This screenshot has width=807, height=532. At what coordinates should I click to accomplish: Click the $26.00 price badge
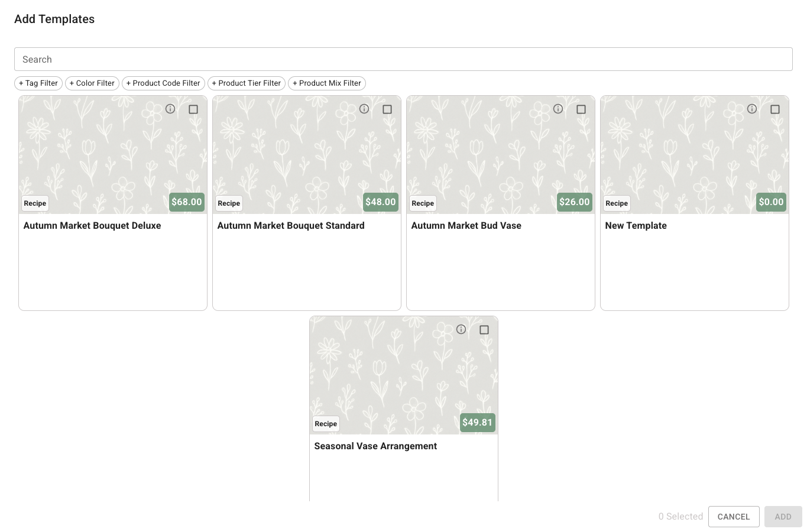(x=575, y=202)
